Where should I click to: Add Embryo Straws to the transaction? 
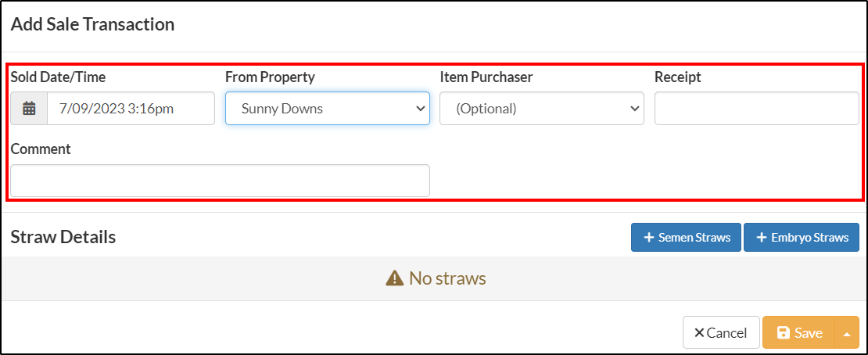(801, 238)
